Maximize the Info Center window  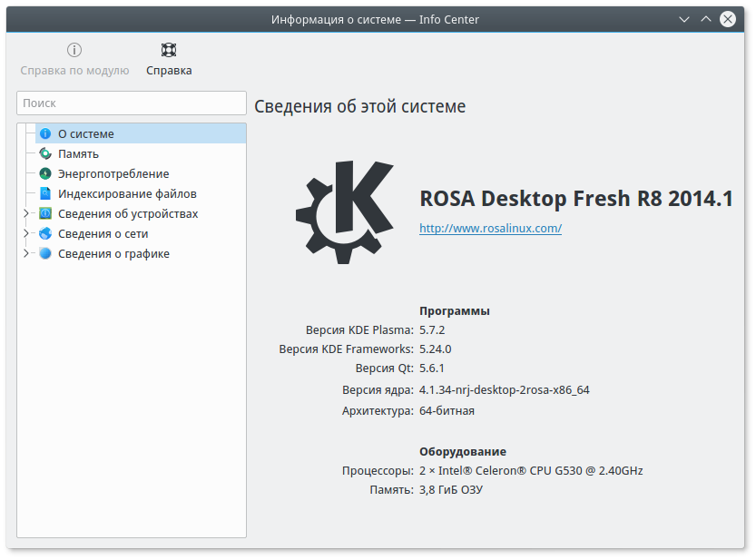706,19
